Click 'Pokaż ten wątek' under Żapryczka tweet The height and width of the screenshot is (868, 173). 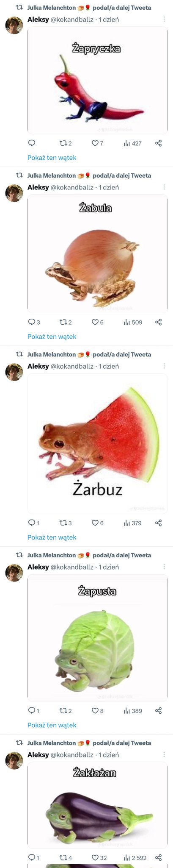pyautogui.click(x=52, y=158)
